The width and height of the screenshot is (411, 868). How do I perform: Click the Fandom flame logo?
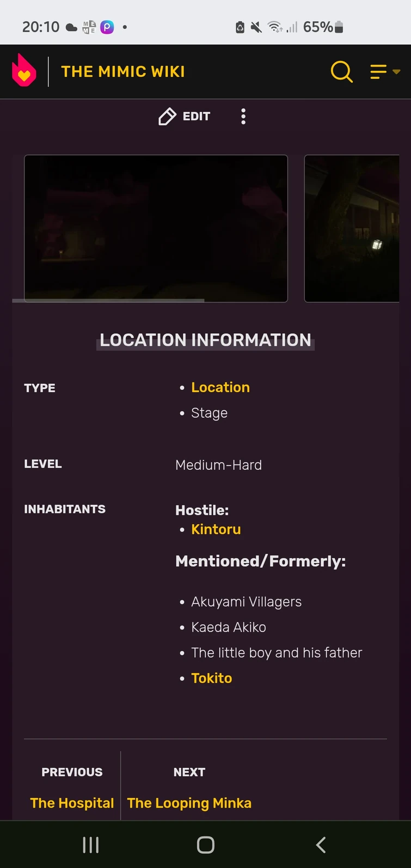point(24,70)
